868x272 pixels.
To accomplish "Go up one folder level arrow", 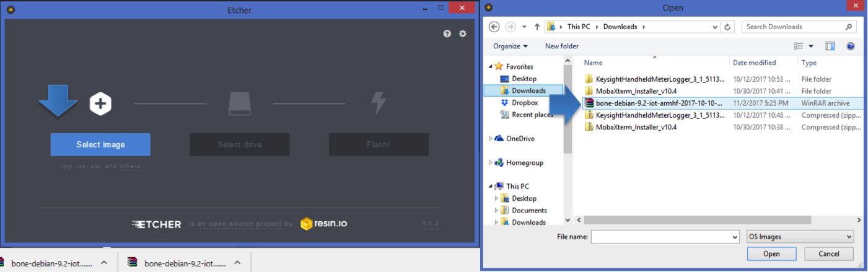I will (x=537, y=27).
